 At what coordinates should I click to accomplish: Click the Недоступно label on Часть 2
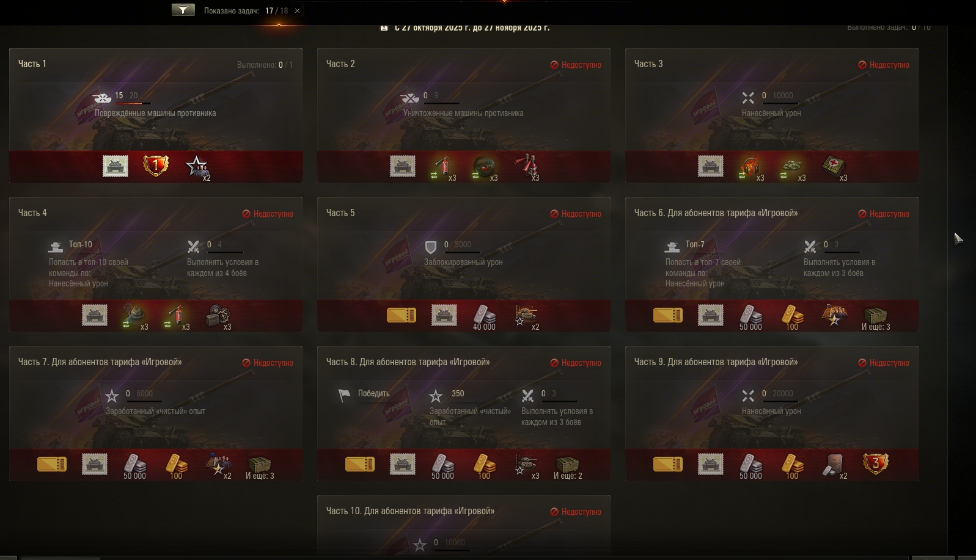click(x=576, y=65)
